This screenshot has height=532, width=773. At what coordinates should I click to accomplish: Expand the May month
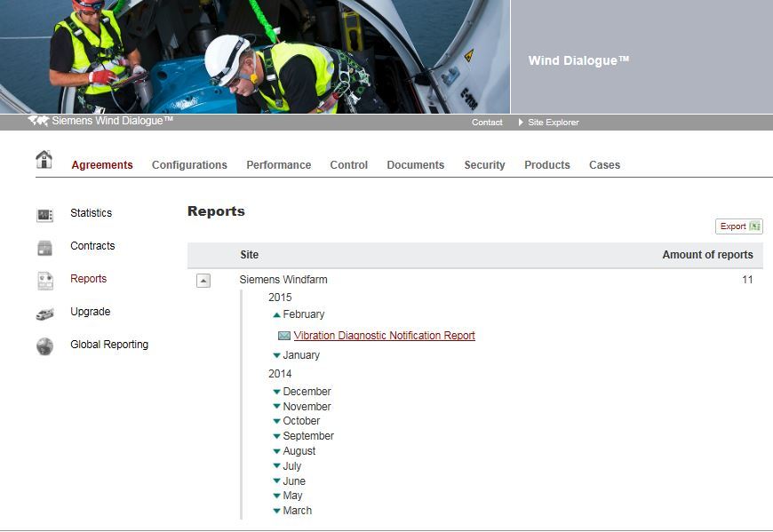(276, 496)
